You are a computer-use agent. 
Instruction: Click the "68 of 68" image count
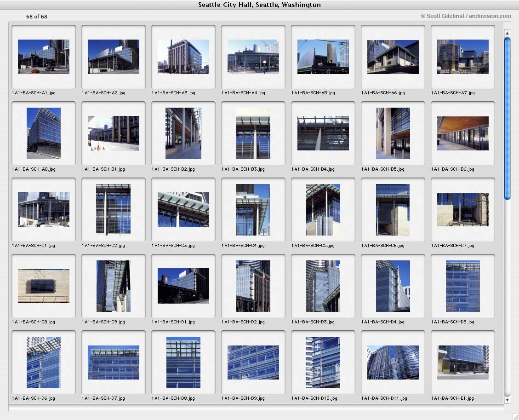37,17
